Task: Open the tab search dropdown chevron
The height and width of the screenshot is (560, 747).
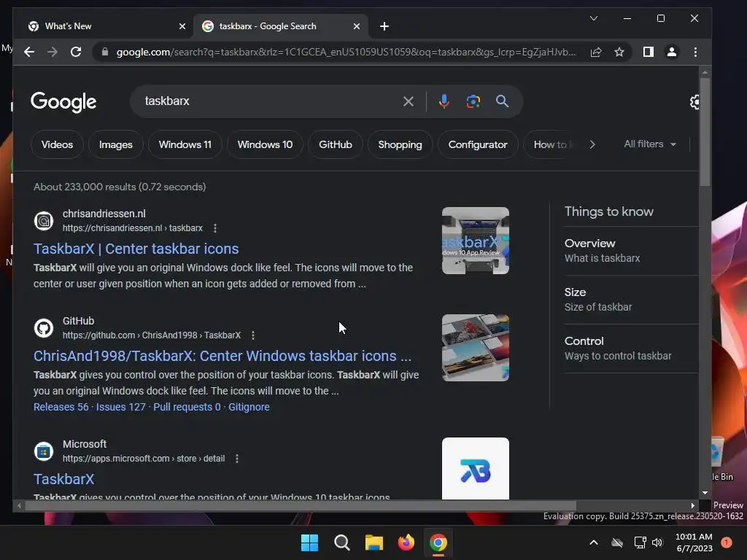Action: (594, 18)
